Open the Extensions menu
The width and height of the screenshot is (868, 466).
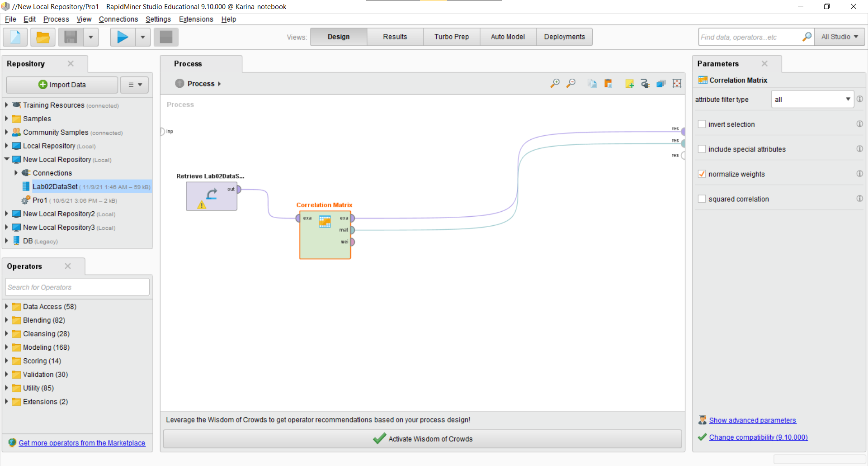pyautogui.click(x=196, y=19)
